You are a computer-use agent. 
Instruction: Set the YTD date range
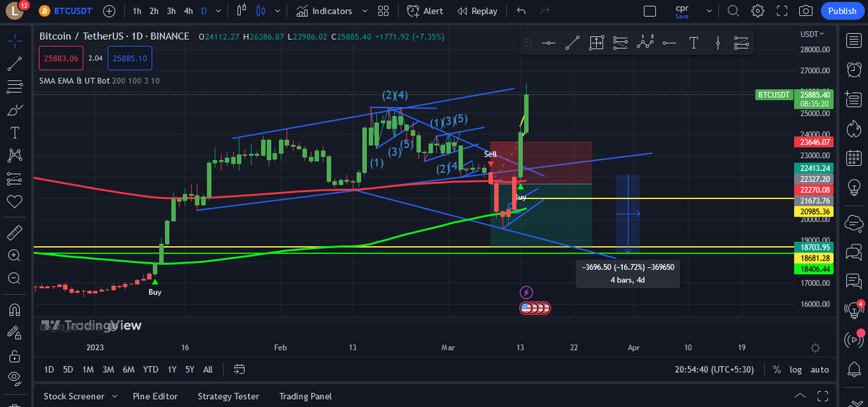pos(150,369)
